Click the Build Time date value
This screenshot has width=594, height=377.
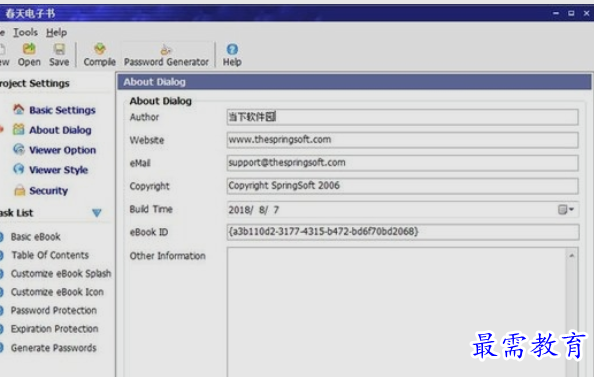point(253,210)
